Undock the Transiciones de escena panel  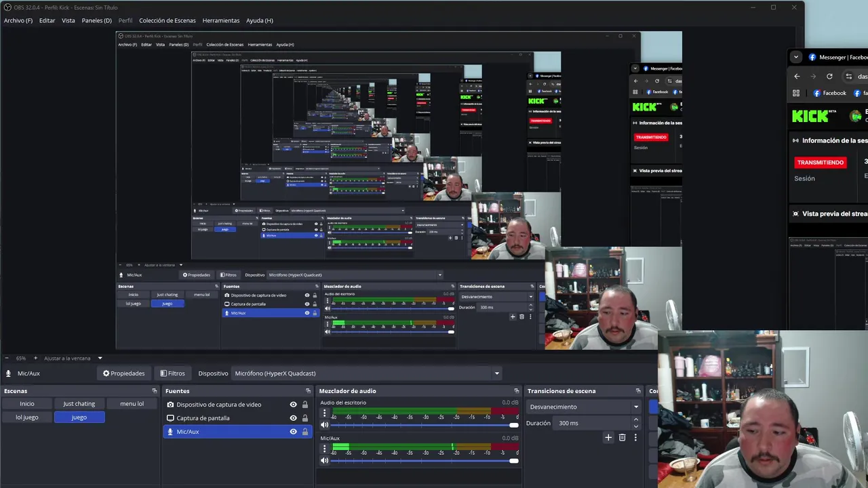[638, 391]
